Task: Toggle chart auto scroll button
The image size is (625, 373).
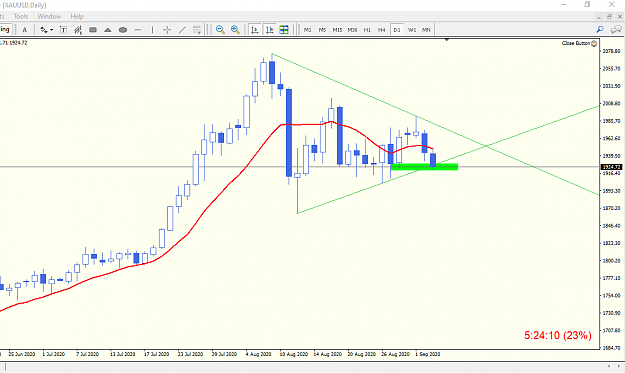Action: pos(254,30)
